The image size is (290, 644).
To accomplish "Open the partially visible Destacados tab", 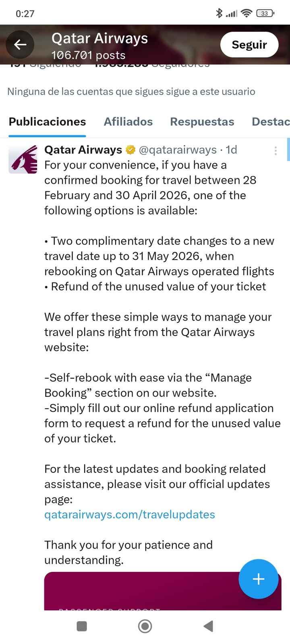I will pos(271,122).
